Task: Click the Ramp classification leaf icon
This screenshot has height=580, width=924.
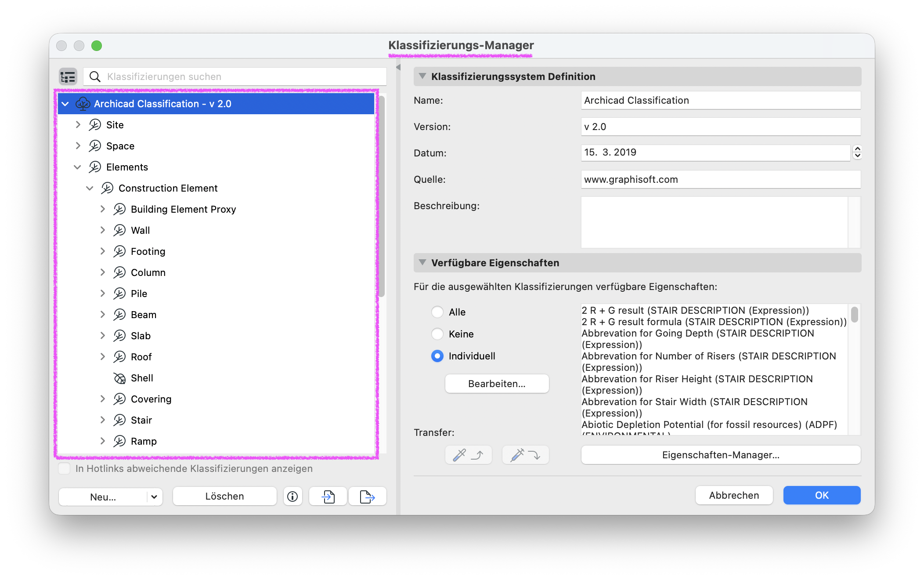Action: click(119, 441)
